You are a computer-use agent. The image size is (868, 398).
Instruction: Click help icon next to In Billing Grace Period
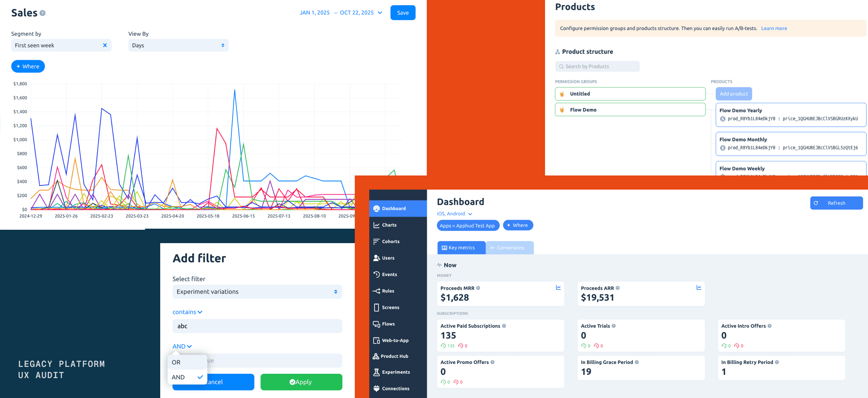[637, 362]
